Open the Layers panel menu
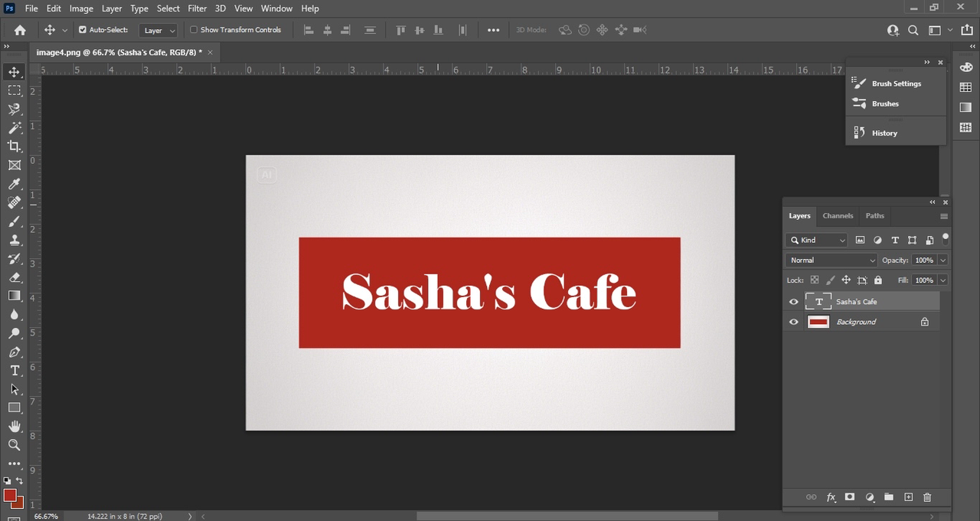The height and width of the screenshot is (521, 980). pos(943,216)
